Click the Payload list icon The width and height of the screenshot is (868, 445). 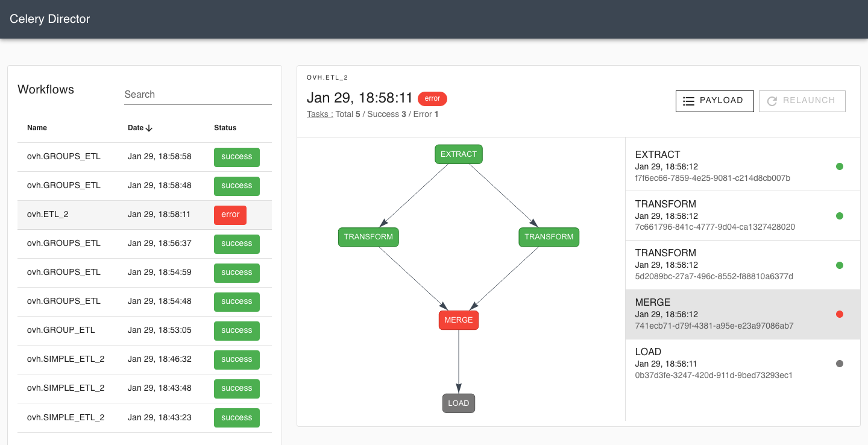pyautogui.click(x=689, y=101)
